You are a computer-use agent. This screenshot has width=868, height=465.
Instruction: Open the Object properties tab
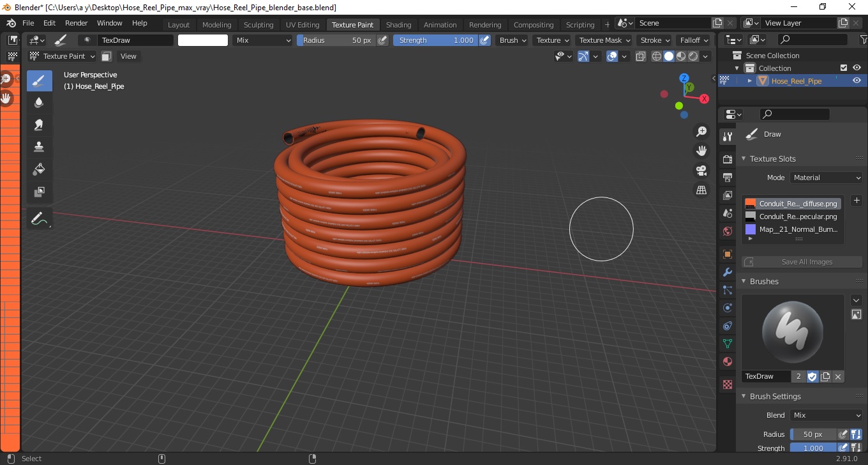tap(727, 254)
